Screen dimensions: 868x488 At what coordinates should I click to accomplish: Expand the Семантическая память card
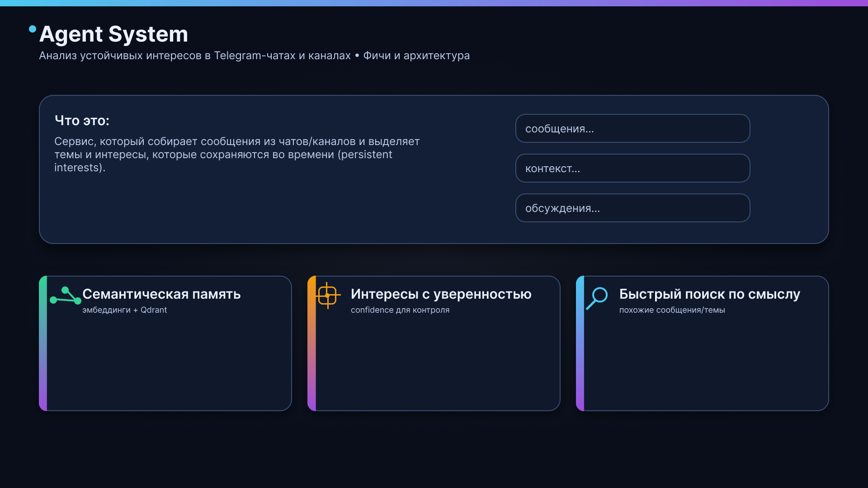(x=165, y=343)
